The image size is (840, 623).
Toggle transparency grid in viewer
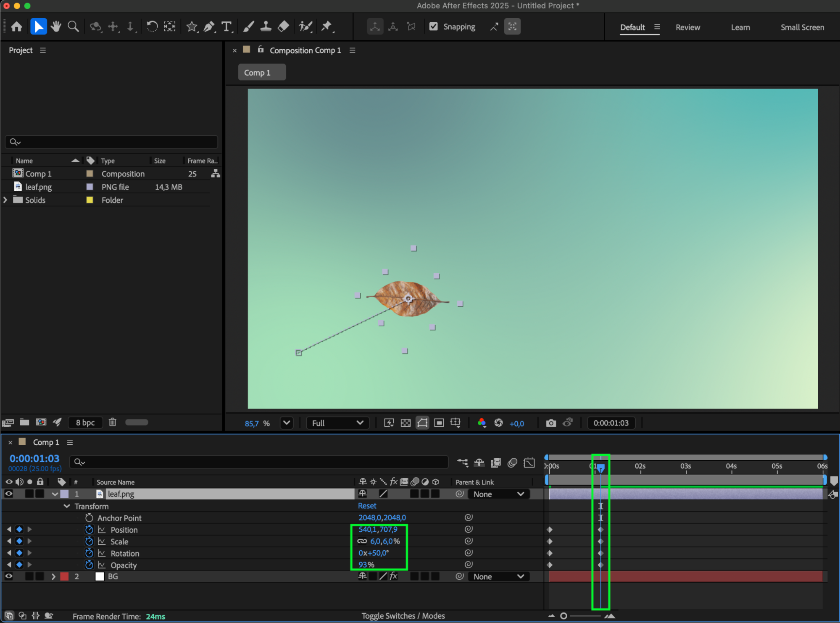(x=406, y=423)
